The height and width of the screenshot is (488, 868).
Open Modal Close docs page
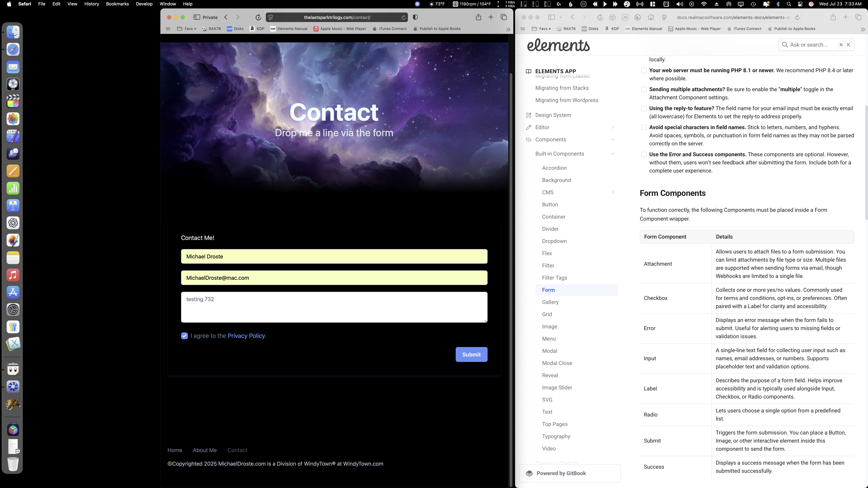tap(557, 363)
